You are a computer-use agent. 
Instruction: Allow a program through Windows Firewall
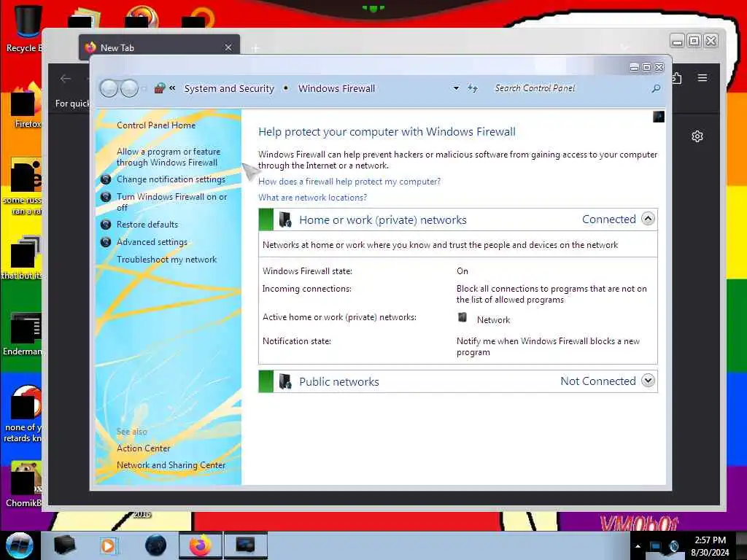pyautogui.click(x=169, y=157)
